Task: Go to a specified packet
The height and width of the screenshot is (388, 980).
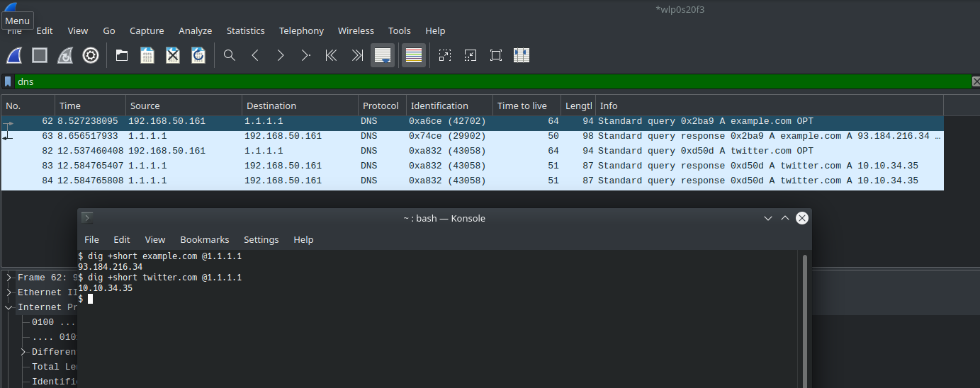Action: coord(306,55)
